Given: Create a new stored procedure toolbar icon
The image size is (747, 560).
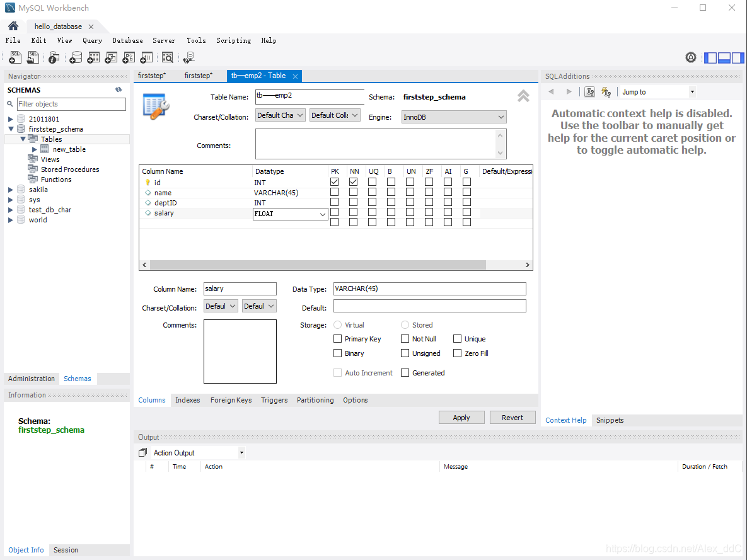Looking at the screenshot, I should pyautogui.click(x=129, y=57).
